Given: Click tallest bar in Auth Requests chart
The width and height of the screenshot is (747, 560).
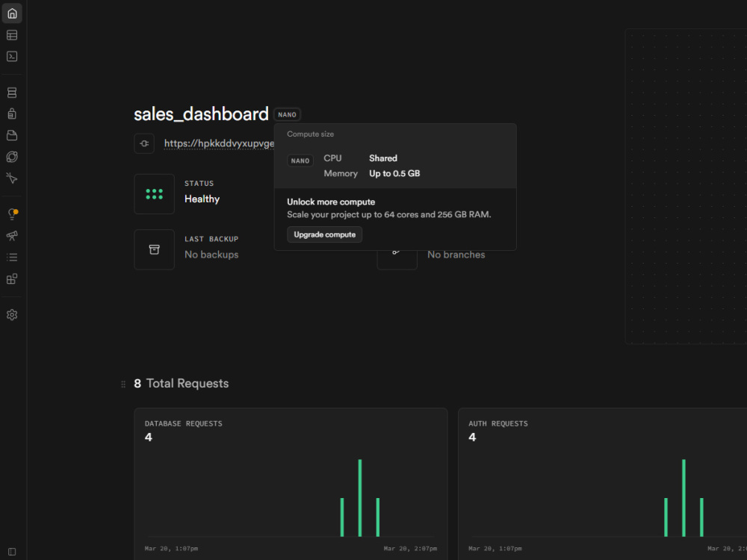Looking at the screenshot, I should 684,498.
